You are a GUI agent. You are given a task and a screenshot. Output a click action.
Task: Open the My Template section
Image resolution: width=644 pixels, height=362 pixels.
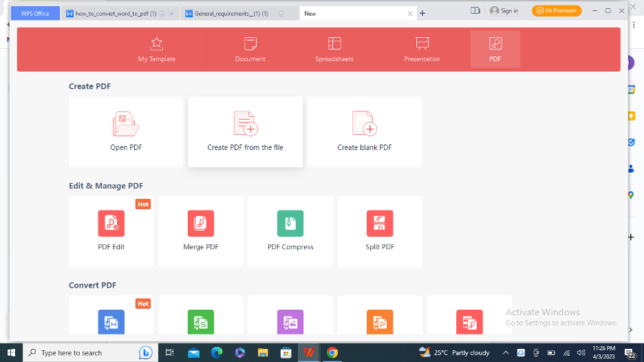pos(156,50)
